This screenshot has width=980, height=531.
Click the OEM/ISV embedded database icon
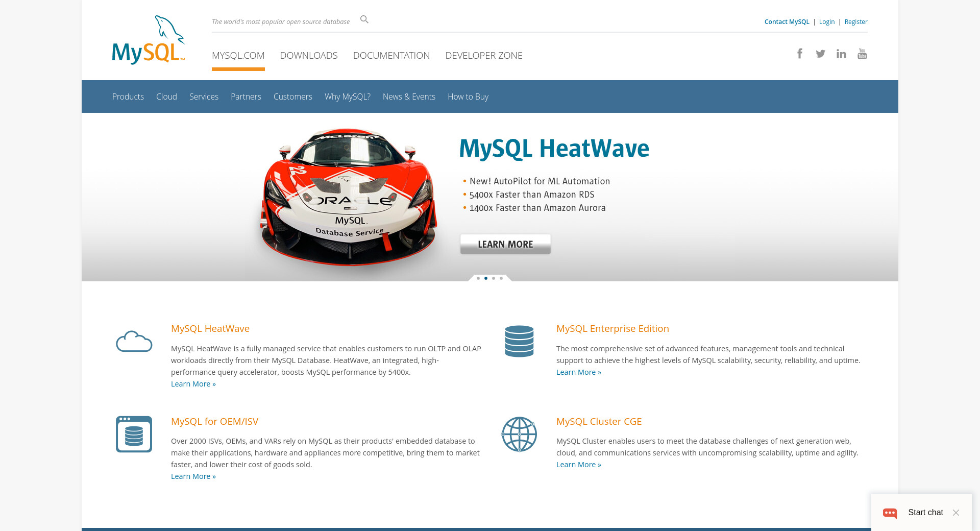pyautogui.click(x=134, y=434)
